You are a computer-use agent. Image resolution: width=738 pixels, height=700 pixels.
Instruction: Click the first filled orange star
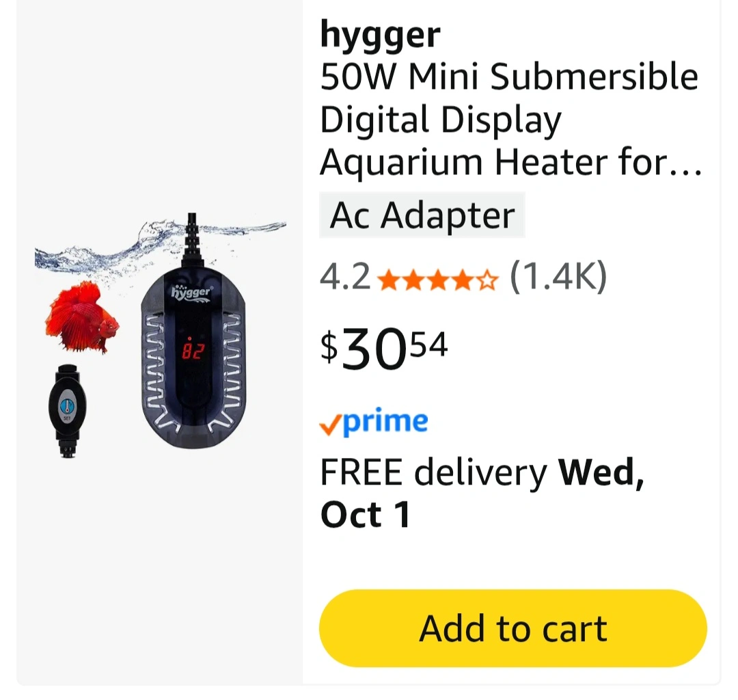pos(388,280)
